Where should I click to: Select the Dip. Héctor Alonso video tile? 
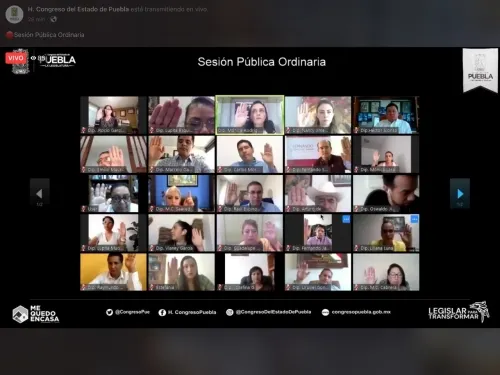click(386, 115)
